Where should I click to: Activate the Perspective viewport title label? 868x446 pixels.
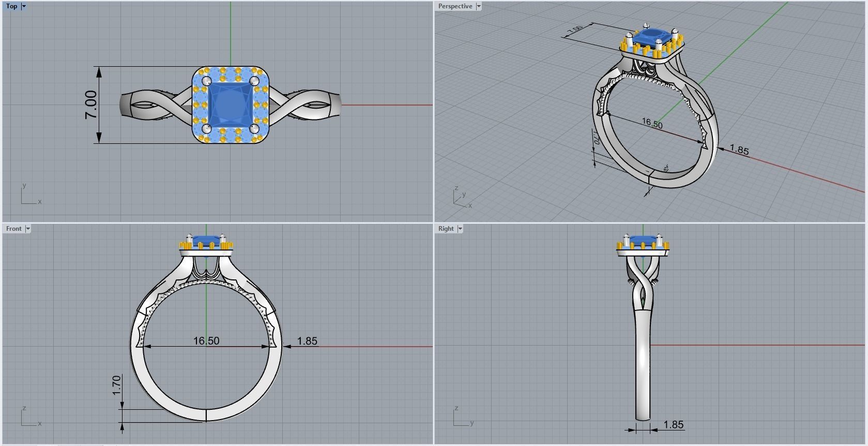(455, 6)
